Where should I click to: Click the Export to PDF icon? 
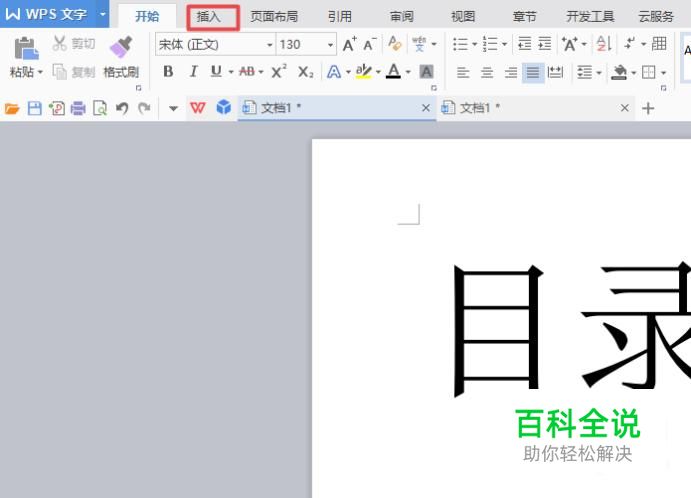56,108
